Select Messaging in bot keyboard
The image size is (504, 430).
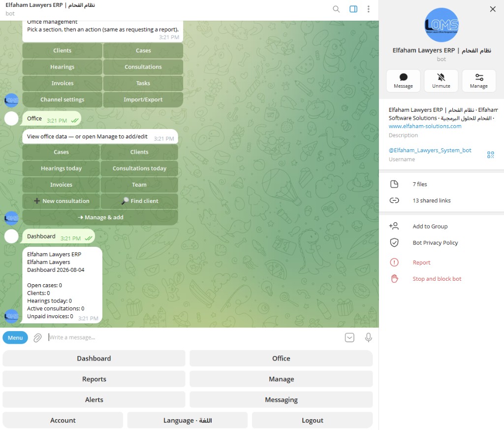click(281, 399)
